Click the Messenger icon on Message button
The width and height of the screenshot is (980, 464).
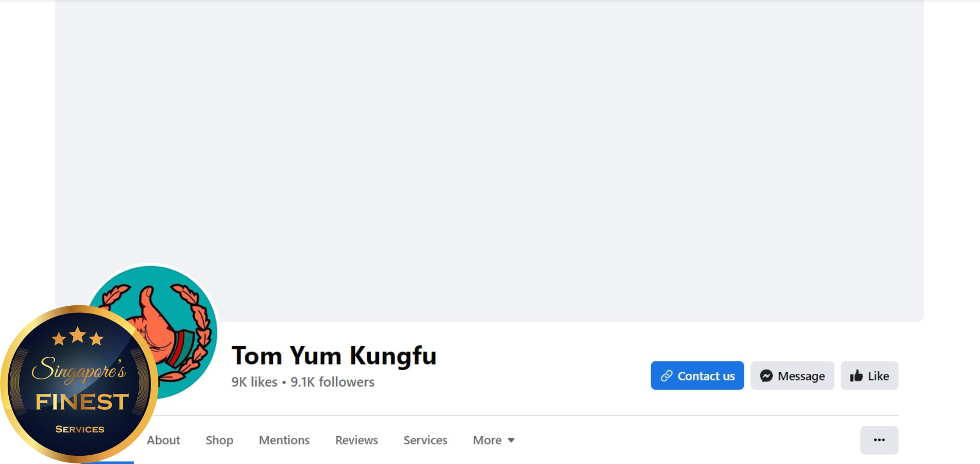coord(766,376)
